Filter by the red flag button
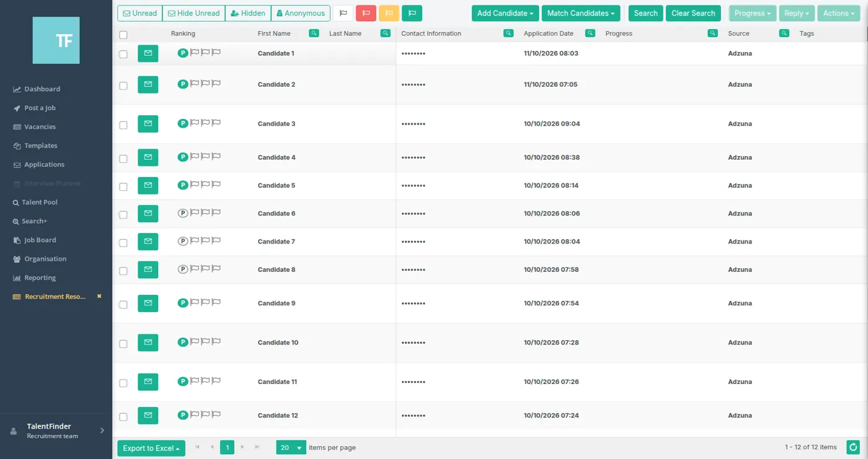This screenshot has width=868, height=459. coord(366,13)
